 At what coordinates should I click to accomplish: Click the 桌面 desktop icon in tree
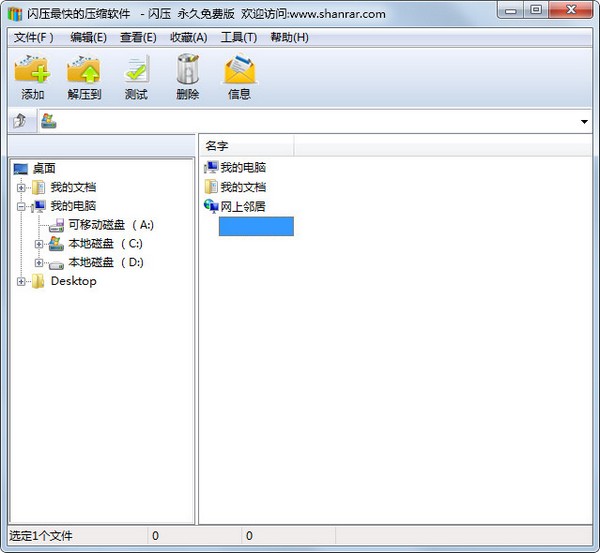(x=21, y=168)
